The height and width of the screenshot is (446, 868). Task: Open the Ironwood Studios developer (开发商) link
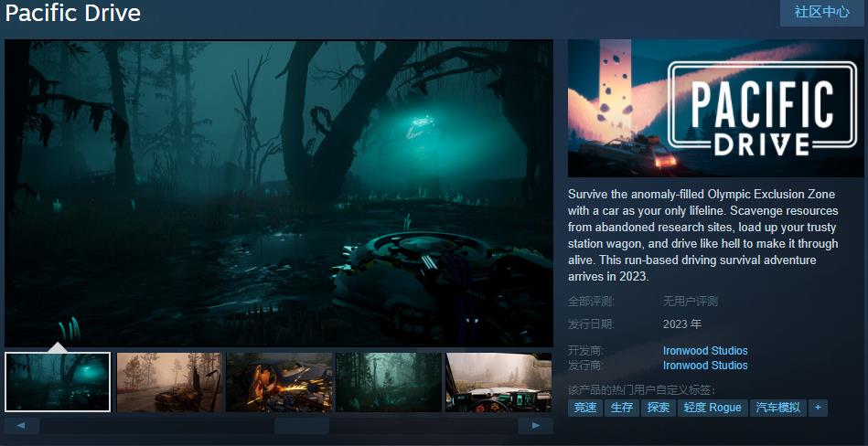[x=705, y=351]
